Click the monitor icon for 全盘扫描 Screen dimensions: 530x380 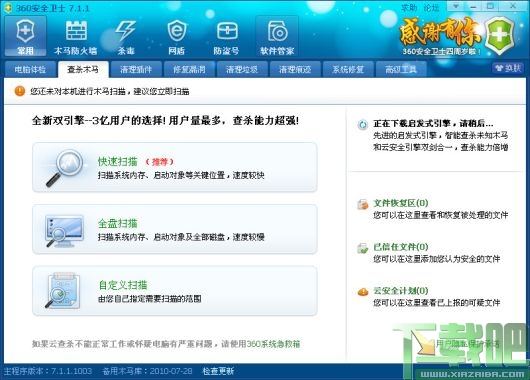point(64,231)
